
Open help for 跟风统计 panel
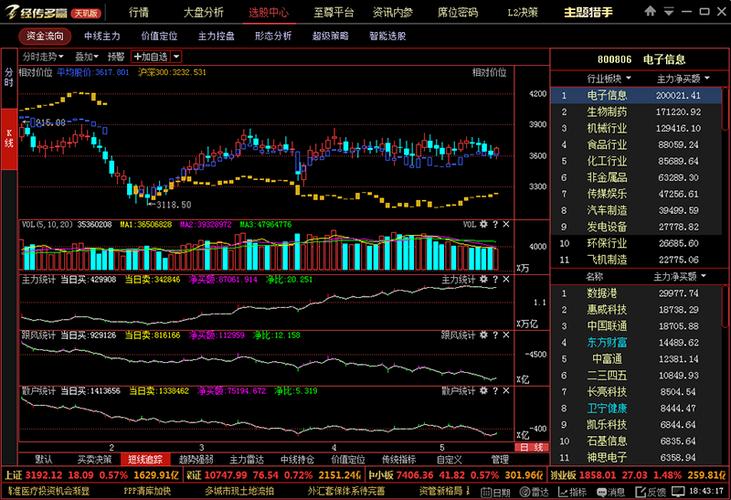(495, 335)
